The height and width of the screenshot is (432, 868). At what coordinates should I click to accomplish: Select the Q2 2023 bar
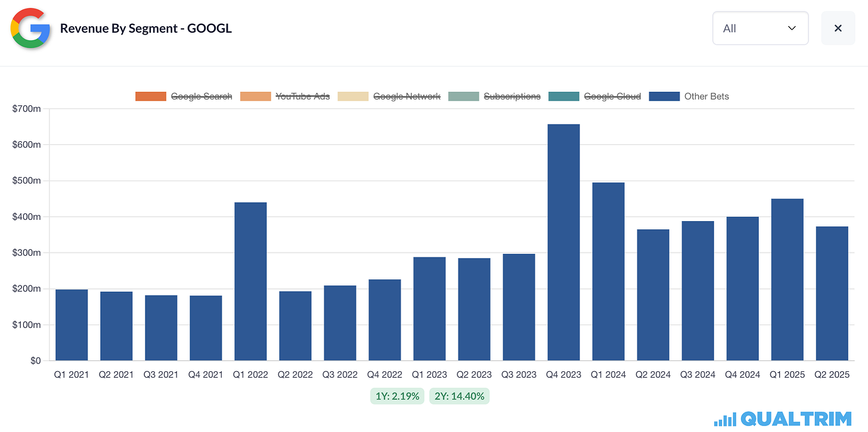[474, 309]
